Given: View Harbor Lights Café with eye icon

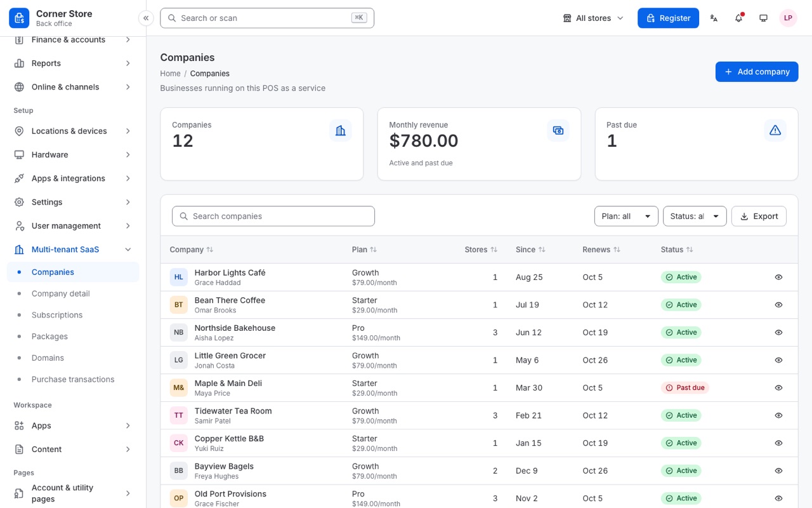Looking at the screenshot, I should [x=778, y=277].
